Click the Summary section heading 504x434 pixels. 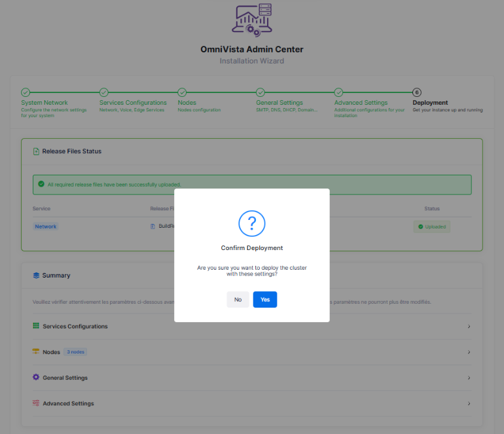pos(56,276)
